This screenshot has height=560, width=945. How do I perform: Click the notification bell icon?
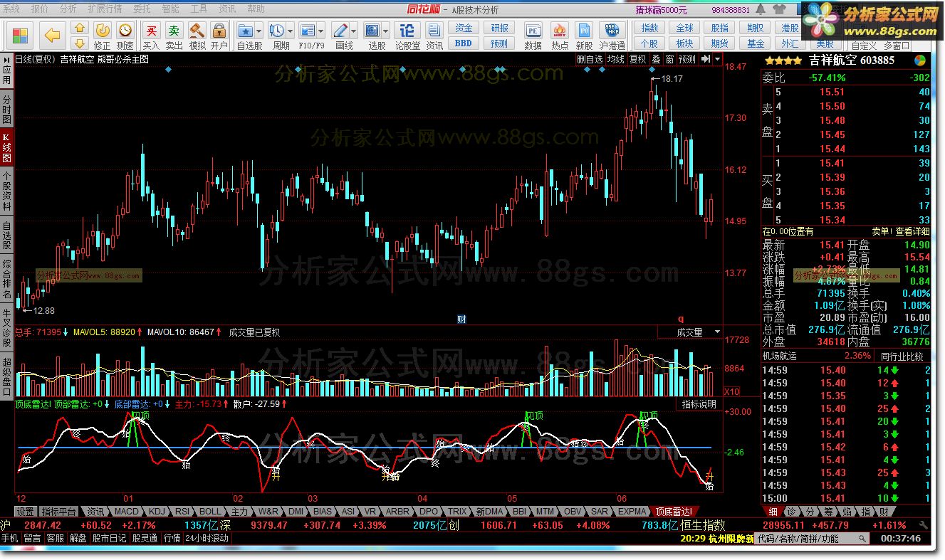click(761, 10)
